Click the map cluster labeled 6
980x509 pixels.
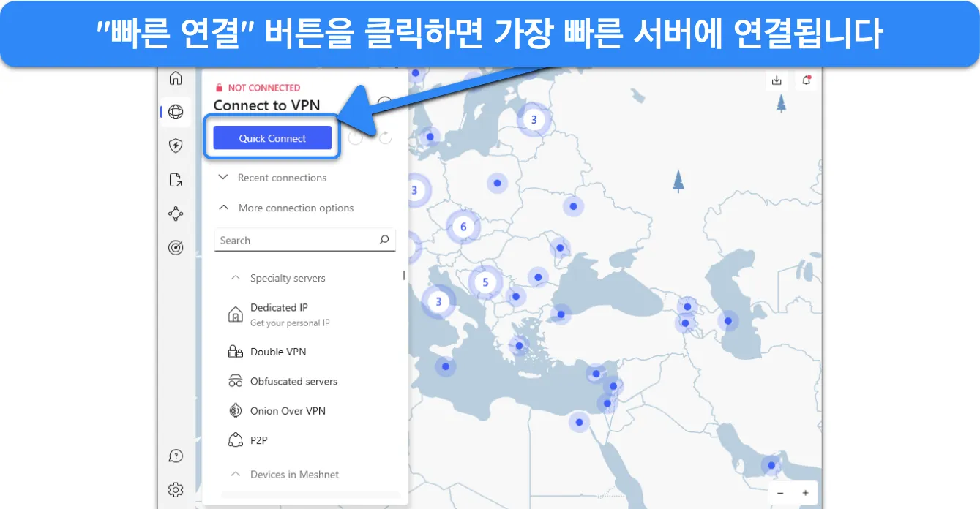click(x=463, y=227)
